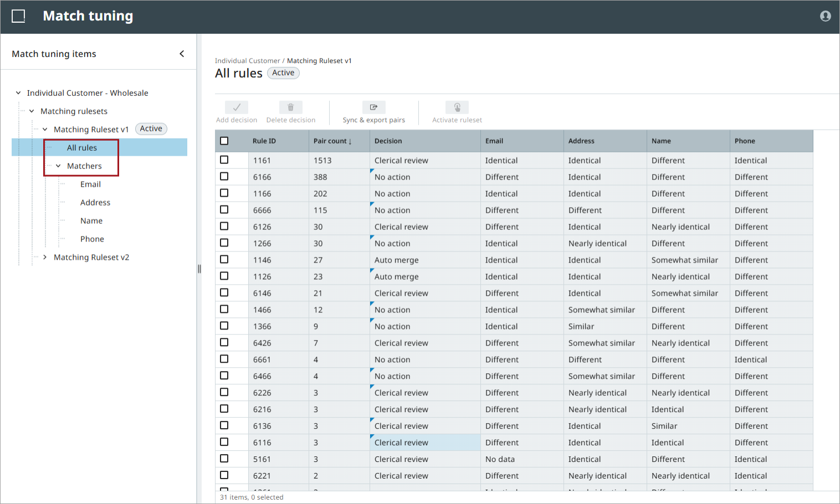The image size is (840, 504).
Task: Click the Decision cell for rule 6116
Action: pyautogui.click(x=425, y=443)
